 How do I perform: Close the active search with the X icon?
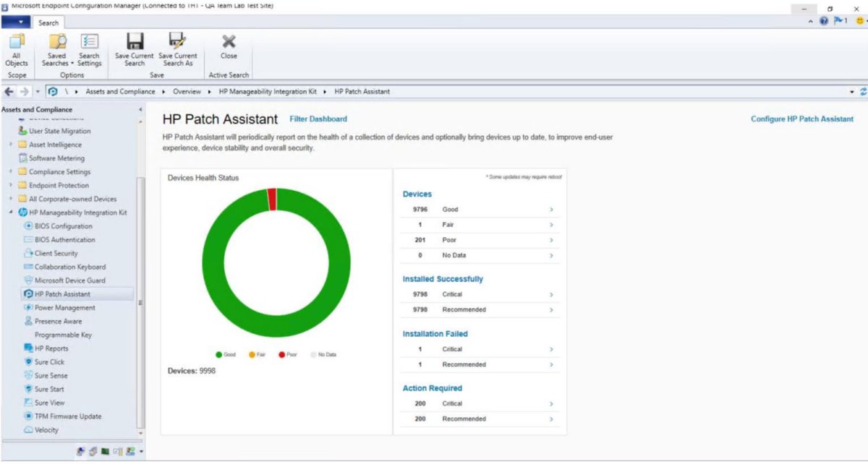pyautogui.click(x=229, y=41)
